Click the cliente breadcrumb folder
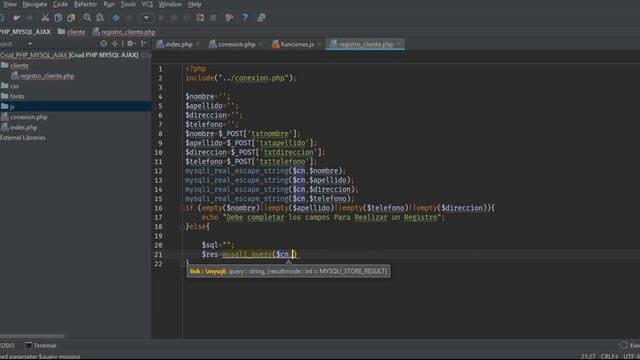 72,32
